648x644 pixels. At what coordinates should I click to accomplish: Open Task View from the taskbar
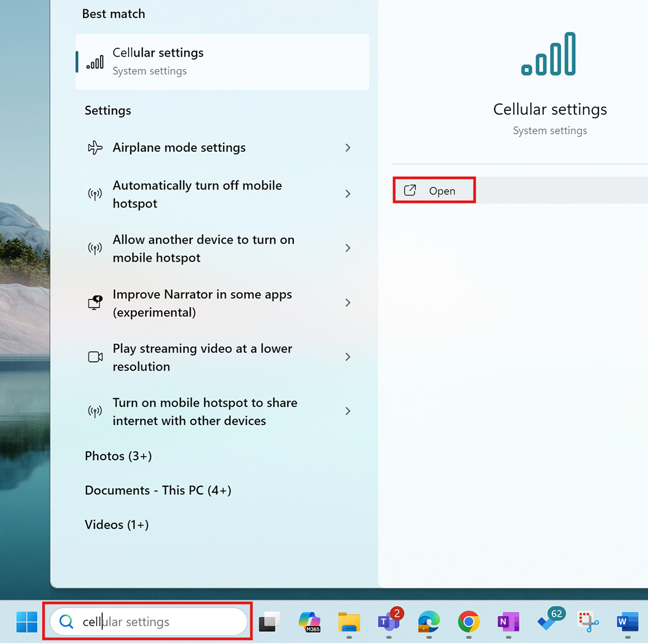pos(269,622)
